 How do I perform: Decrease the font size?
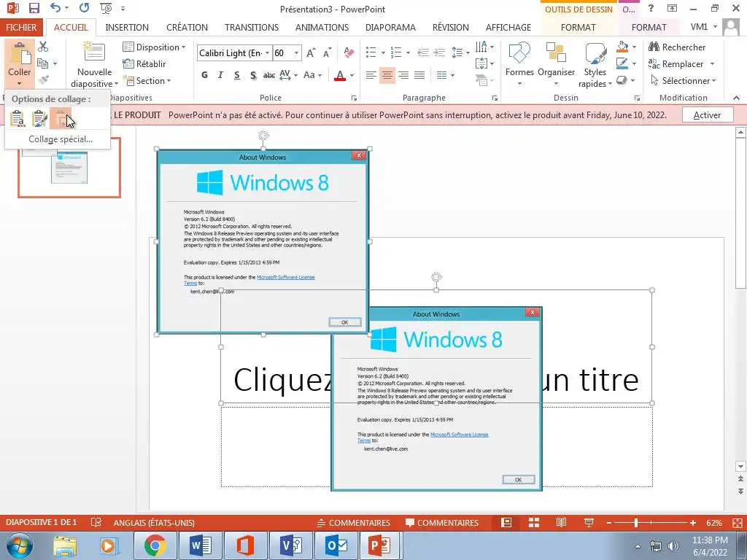(327, 52)
